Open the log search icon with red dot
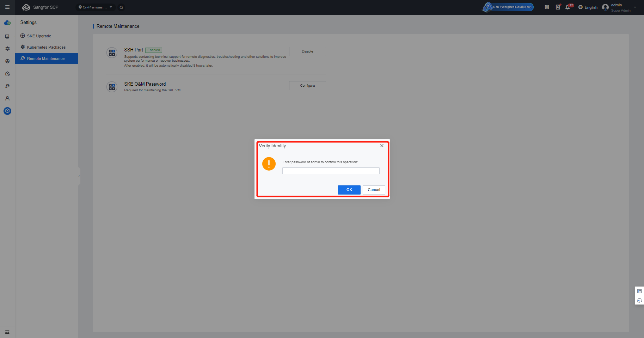Image resolution: width=644 pixels, height=338 pixels. point(558,7)
